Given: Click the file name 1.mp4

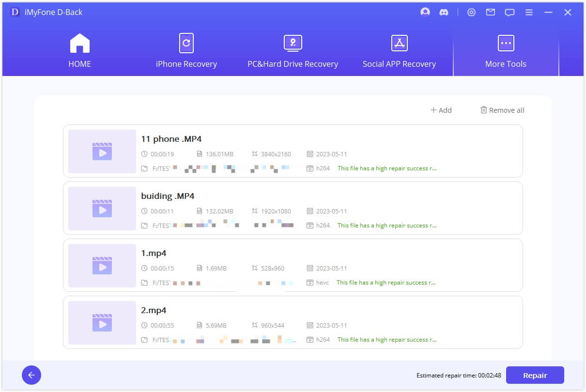Looking at the screenshot, I should [x=154, y=253].
